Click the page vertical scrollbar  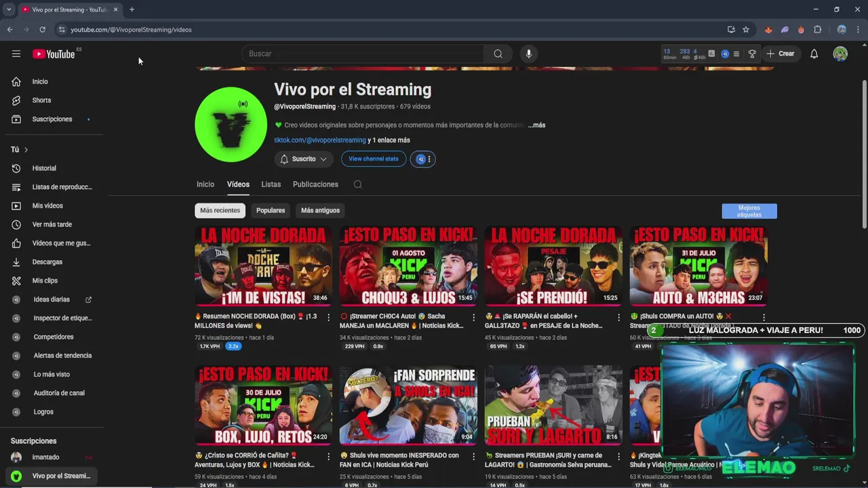click(x=864, y=154)
